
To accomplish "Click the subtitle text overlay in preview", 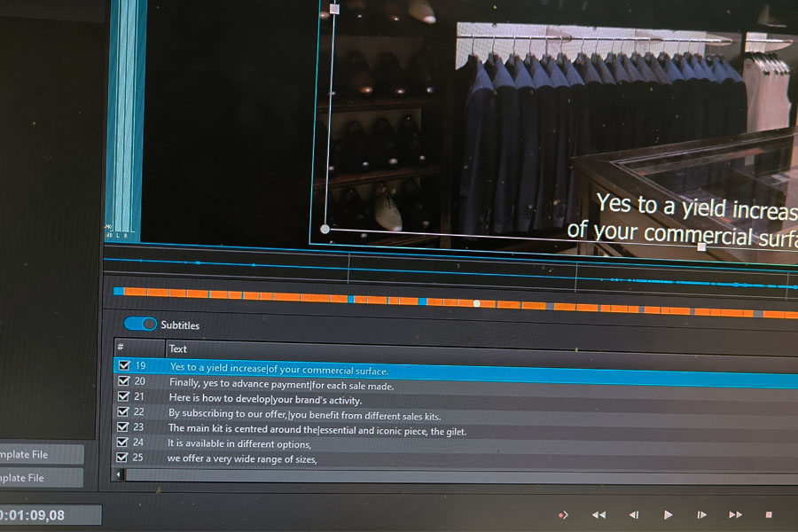I will pos(683,223).
